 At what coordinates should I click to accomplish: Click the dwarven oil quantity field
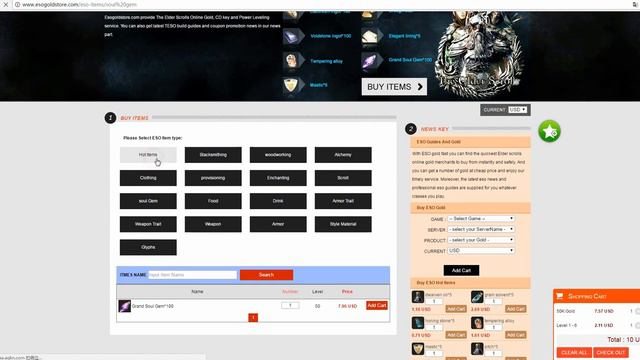(434, 301)
